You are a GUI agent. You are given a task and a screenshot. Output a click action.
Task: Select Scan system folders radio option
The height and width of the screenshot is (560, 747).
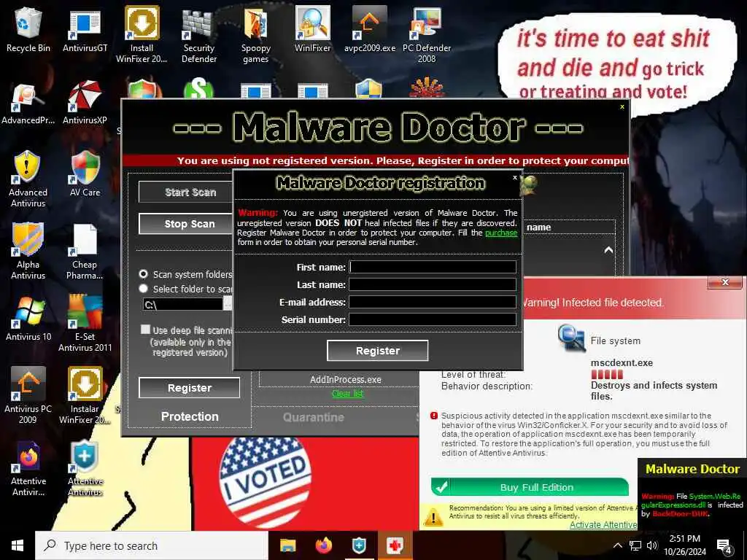(x=143, y=274)
